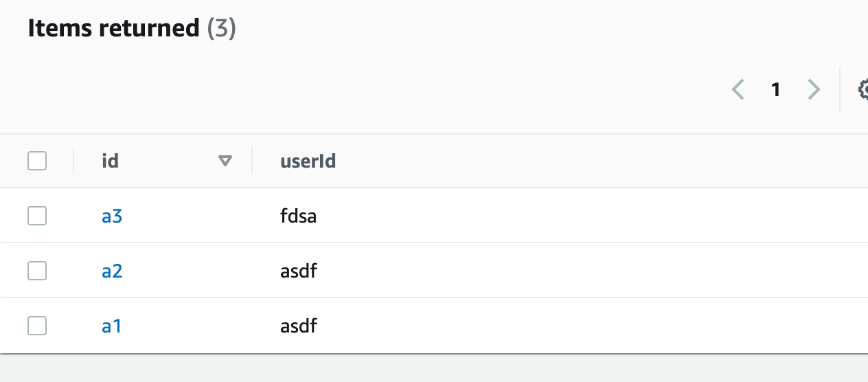Toggle the select-all items checkbox

coord(37,161)
